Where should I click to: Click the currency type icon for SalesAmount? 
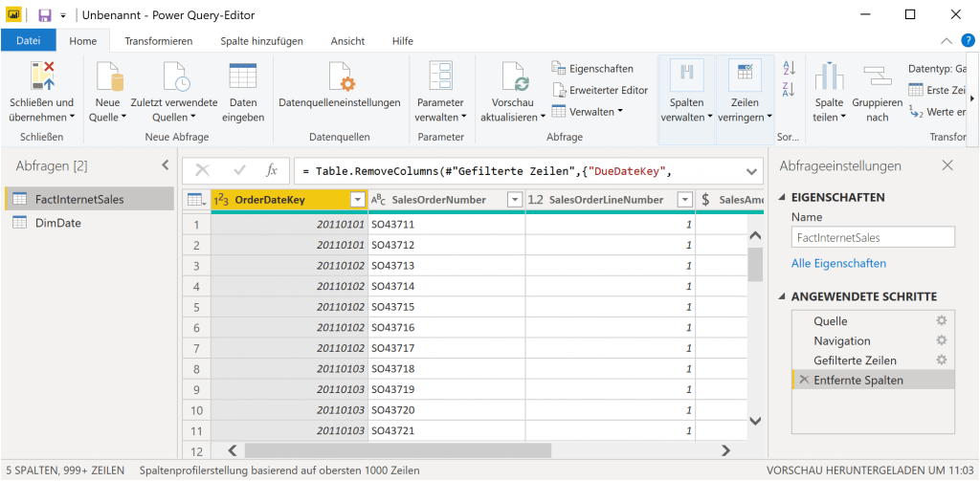(x=705, y=200)
